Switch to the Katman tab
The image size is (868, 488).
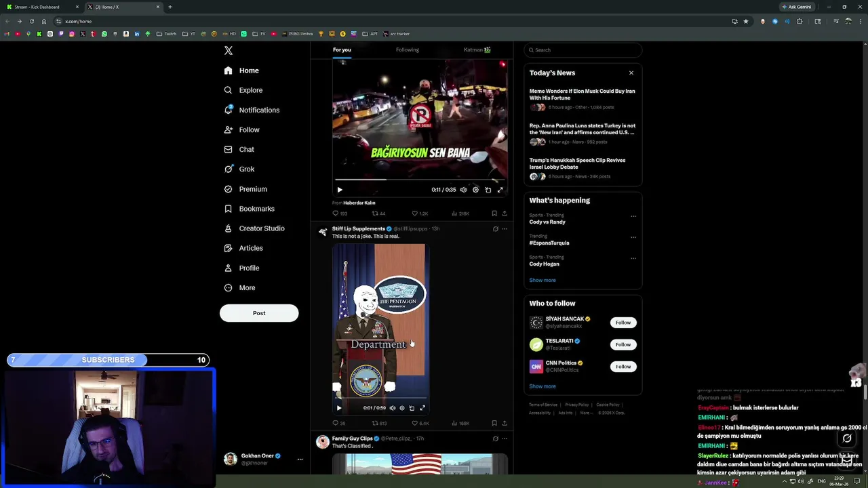[x=477, y=49]
